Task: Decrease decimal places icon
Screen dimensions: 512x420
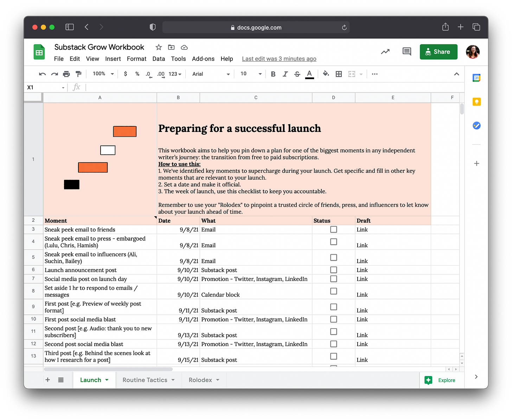Action: [x=149, y=74]
